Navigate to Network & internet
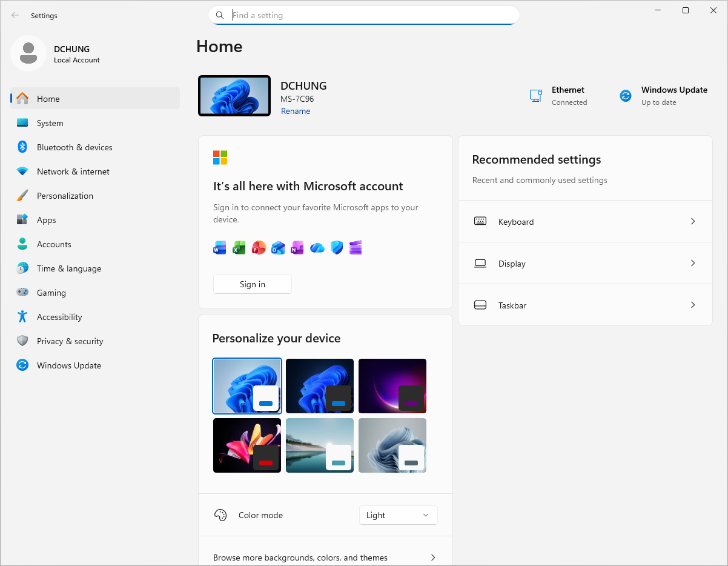This screenshot has height=566, width=728. click(x=95, y=171)
